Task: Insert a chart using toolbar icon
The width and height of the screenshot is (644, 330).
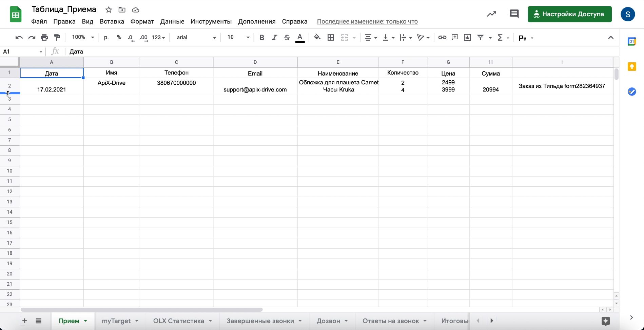Action: coord(467,38)
